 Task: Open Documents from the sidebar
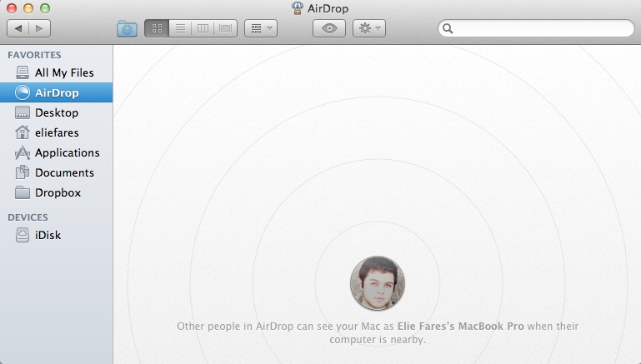[63, 172]
